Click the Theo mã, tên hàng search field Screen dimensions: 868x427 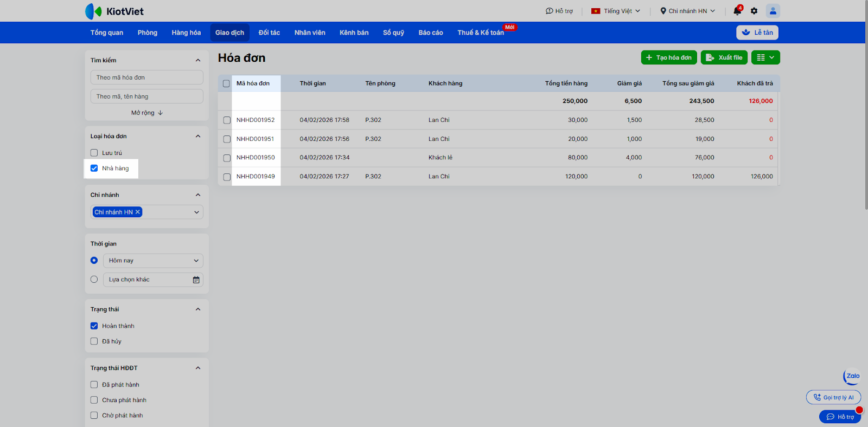(x=147, y=96)
